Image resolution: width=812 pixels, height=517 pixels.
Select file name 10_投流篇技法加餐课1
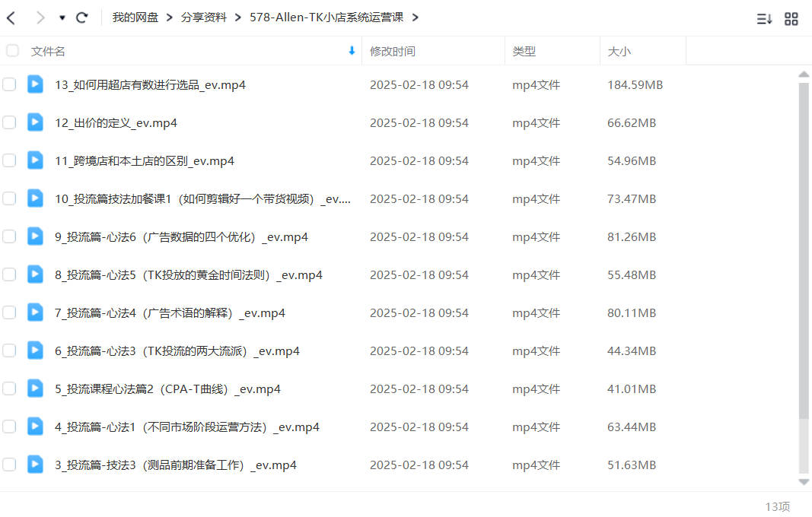pyautogui.click(x=203, y=199)
